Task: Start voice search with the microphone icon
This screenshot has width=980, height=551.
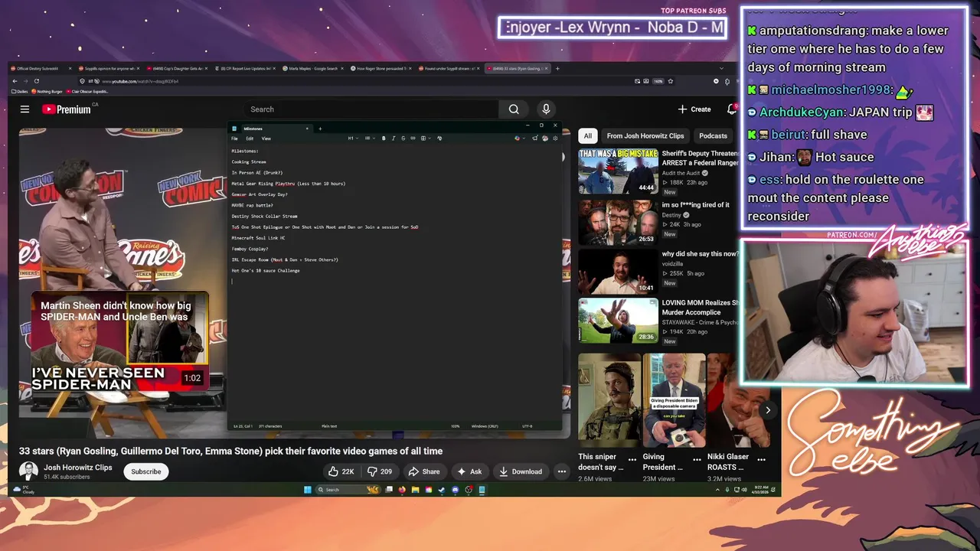Action: tap(546, 109)
